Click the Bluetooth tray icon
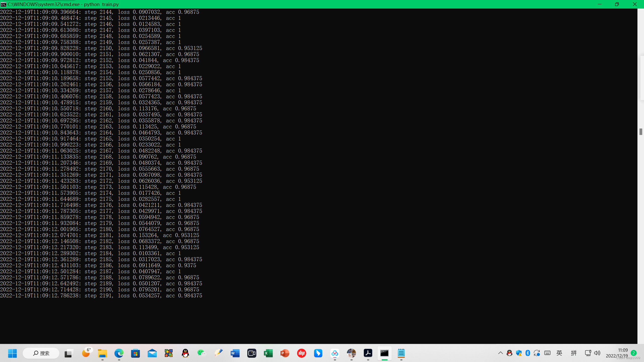The image size is (644, 362). pyautogui.click(x=528, y=353)
